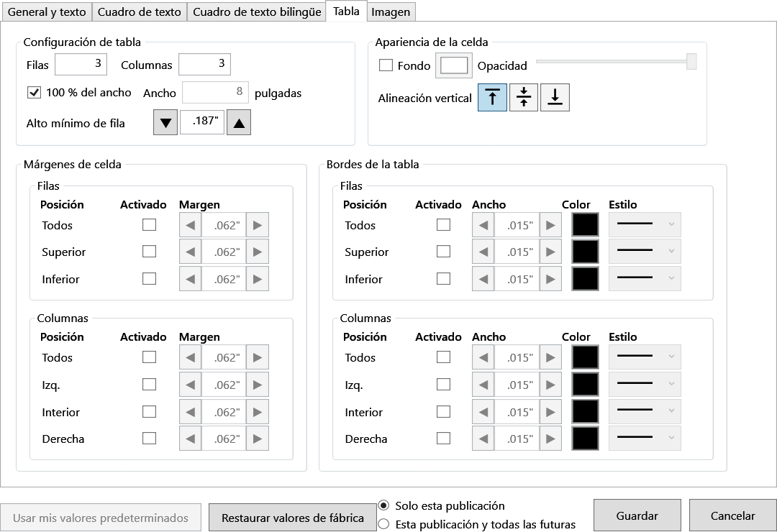Decrease Todos row margin value

(190, 226)
